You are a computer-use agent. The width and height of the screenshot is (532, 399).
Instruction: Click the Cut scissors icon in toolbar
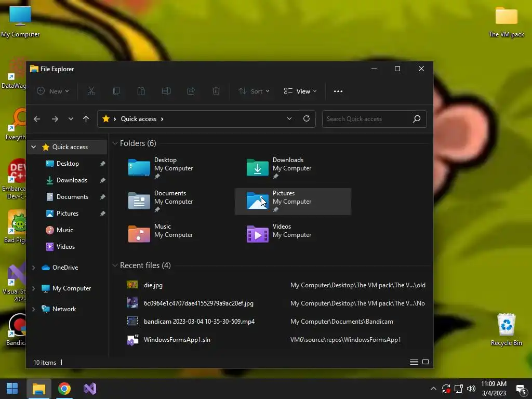tap(91, 91)
